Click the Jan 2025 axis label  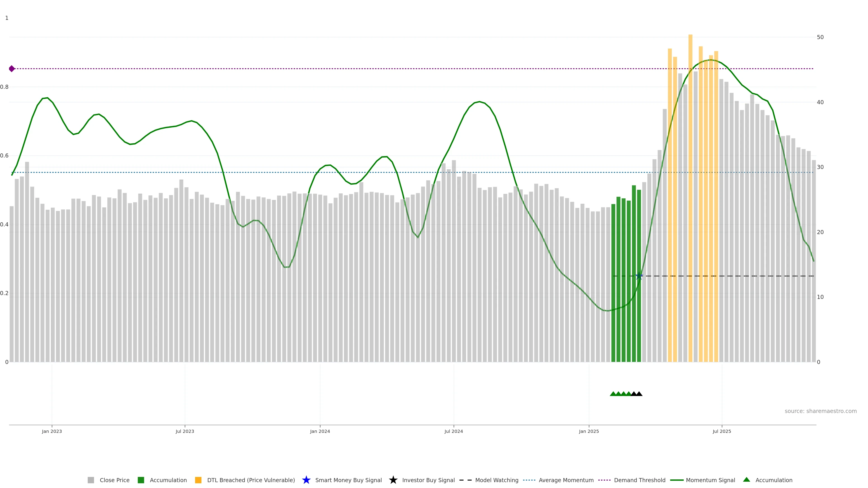point(589,431)
